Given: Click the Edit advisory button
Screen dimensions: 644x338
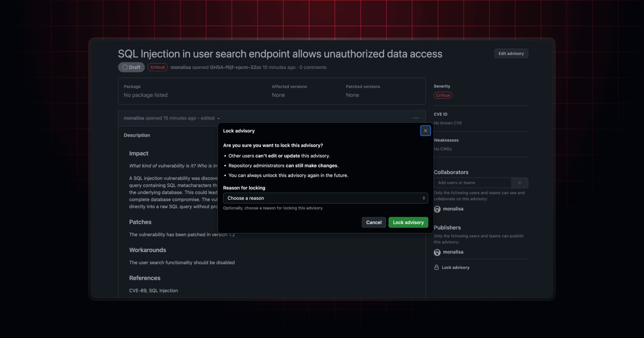Looking at the screenshot, I should click(x=511, y=53).
